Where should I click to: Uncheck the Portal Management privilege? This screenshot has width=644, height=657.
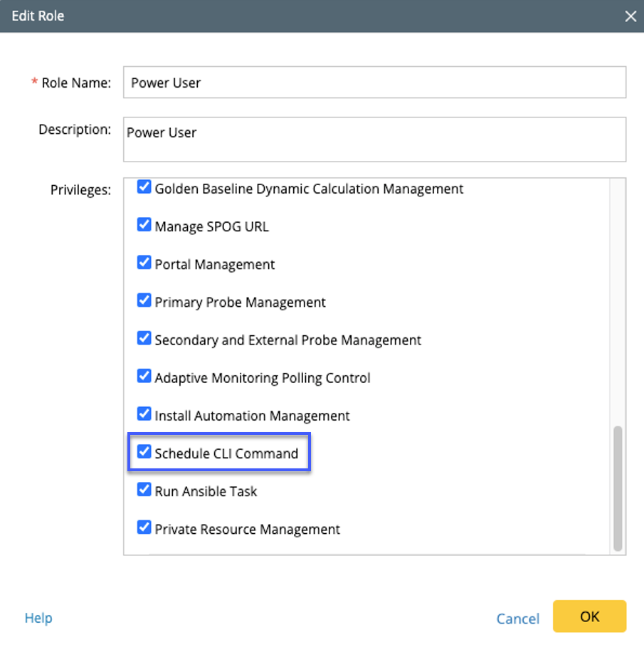point(144,262)
